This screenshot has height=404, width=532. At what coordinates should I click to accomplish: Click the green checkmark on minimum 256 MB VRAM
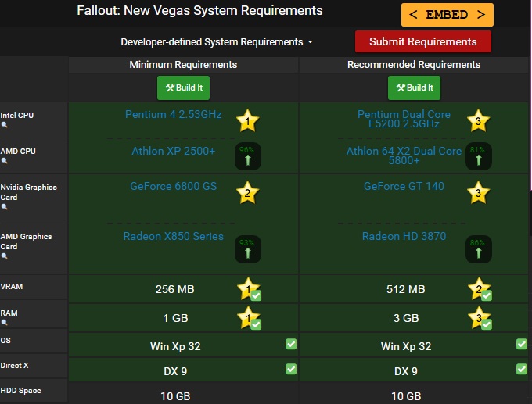256,295
